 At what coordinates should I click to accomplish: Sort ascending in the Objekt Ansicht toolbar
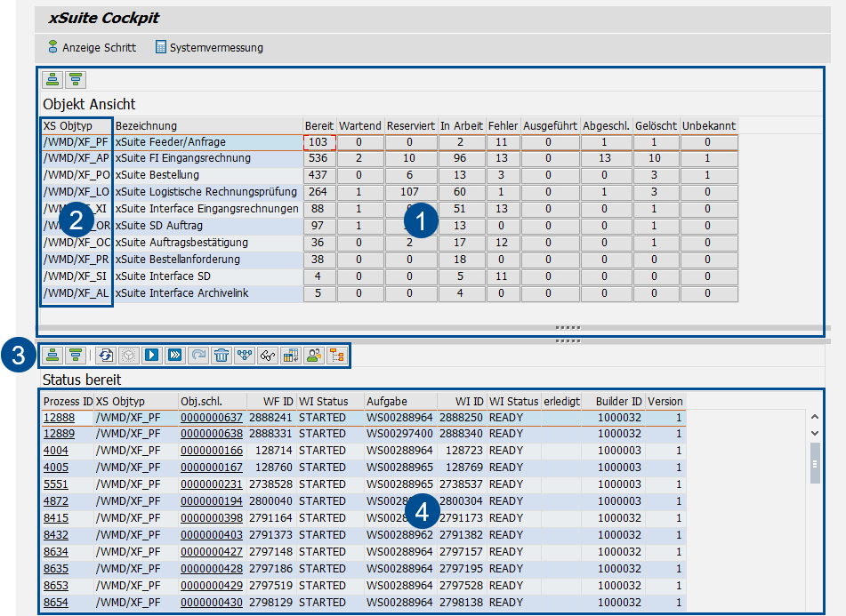[x=52, y=80]
